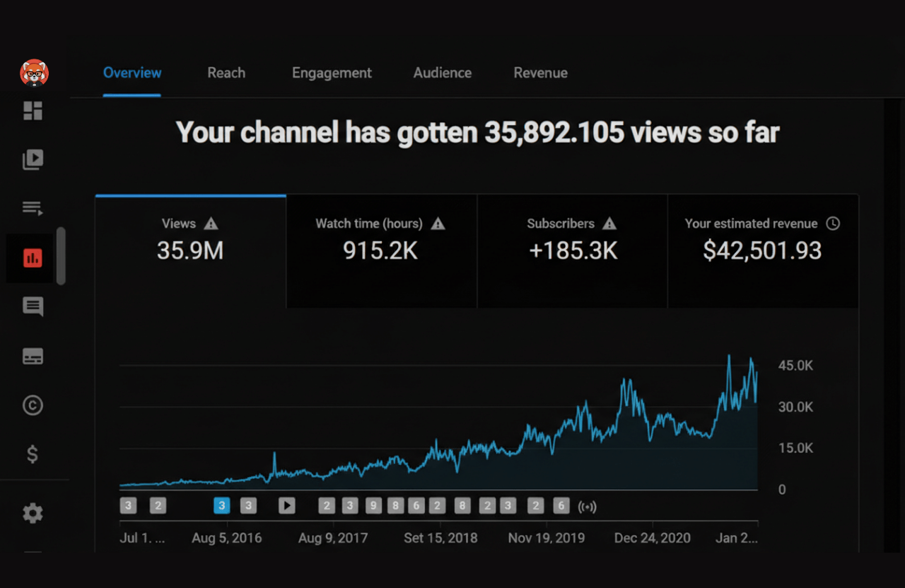Open the Revenue tab

(x=540, y=73)
